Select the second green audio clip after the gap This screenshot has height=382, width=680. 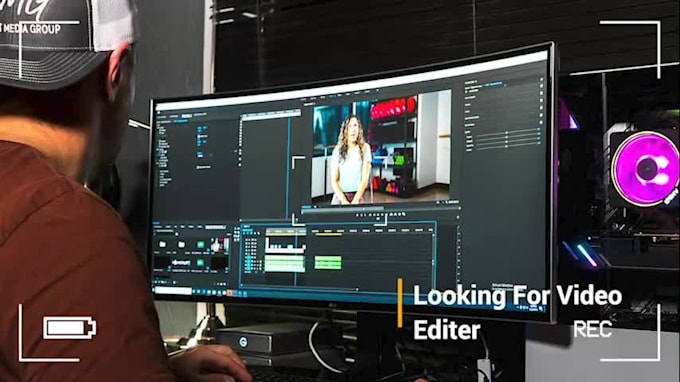(328, 262)
